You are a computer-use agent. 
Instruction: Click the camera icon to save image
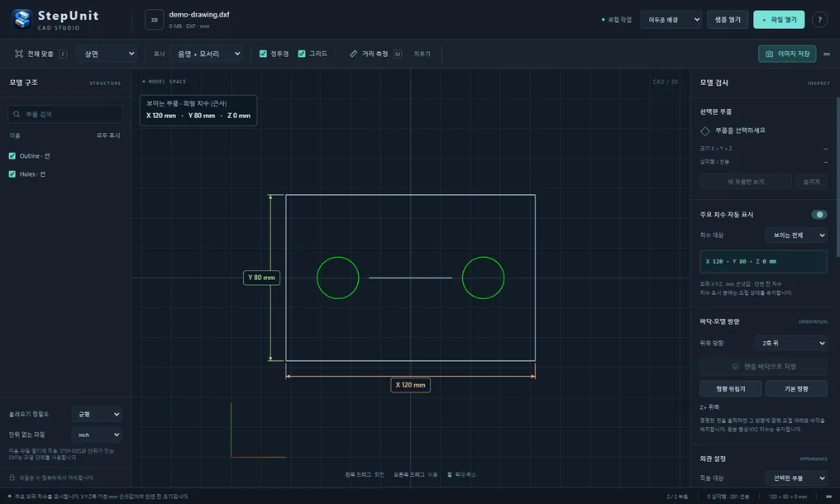click(x=769, y=54)
